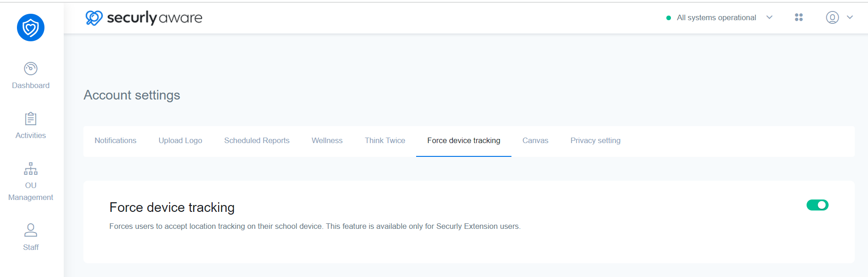Click the Account settings page heading
Image resolution: width=868 pixels, height=277 pixels.
(132, 95)
